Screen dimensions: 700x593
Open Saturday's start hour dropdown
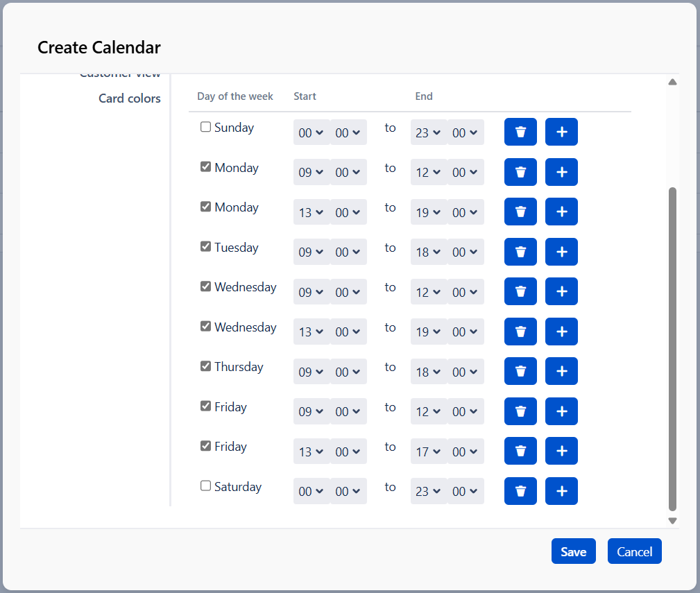(x=311, y=492)
